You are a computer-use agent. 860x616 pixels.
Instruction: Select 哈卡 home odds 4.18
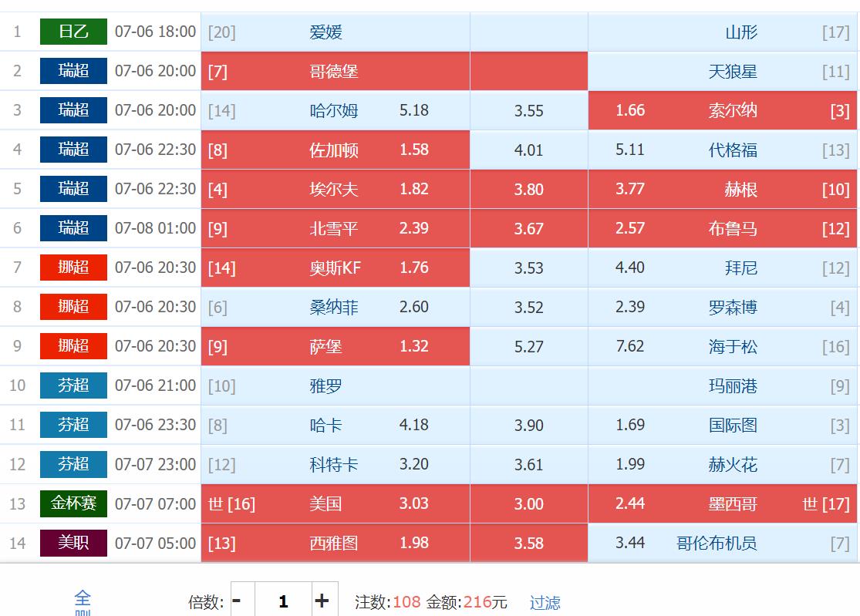coord(335,425)
